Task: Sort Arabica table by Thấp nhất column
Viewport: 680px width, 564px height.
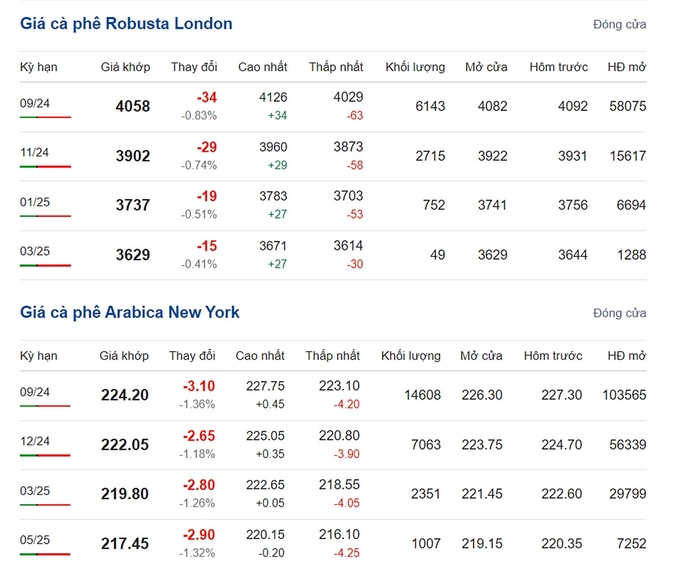Action: pos(333,356)
